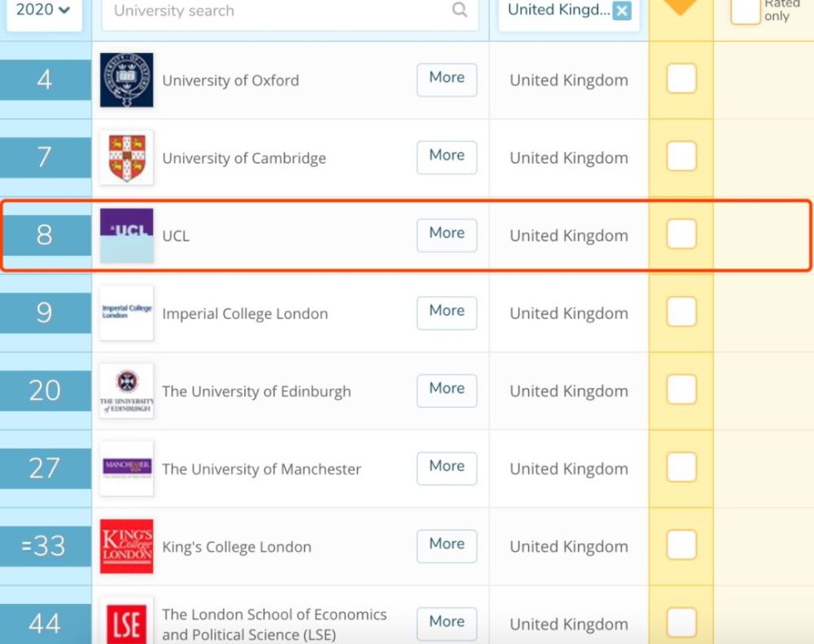Open the 2020 year dropdown
Image resolution: width=814 pixels, height=644 pixels.
[x=43, y=10]
